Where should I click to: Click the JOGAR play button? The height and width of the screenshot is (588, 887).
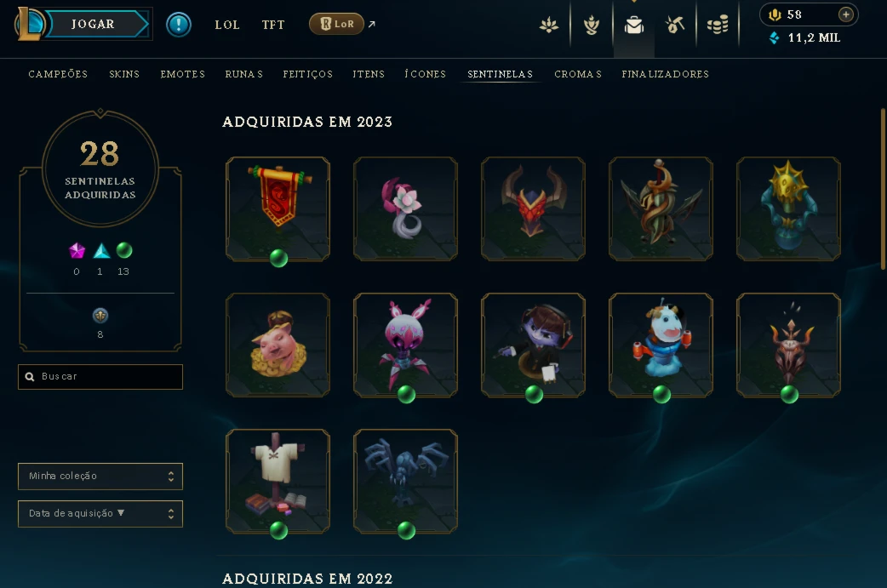click(94, 24)
